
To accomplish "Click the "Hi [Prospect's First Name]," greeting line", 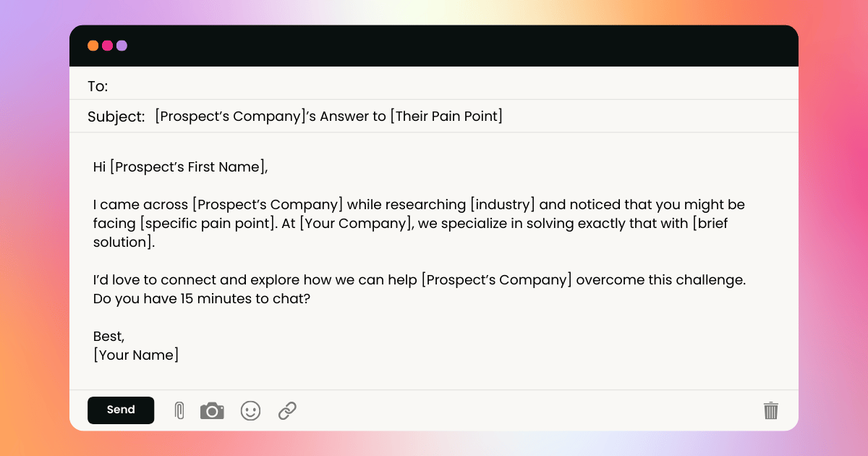I will 181,167.
